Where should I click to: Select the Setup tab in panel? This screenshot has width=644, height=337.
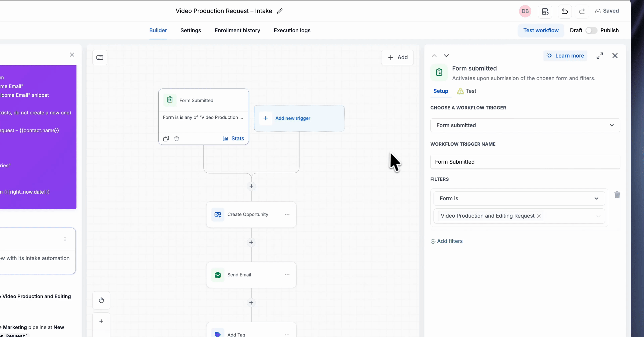441,91
